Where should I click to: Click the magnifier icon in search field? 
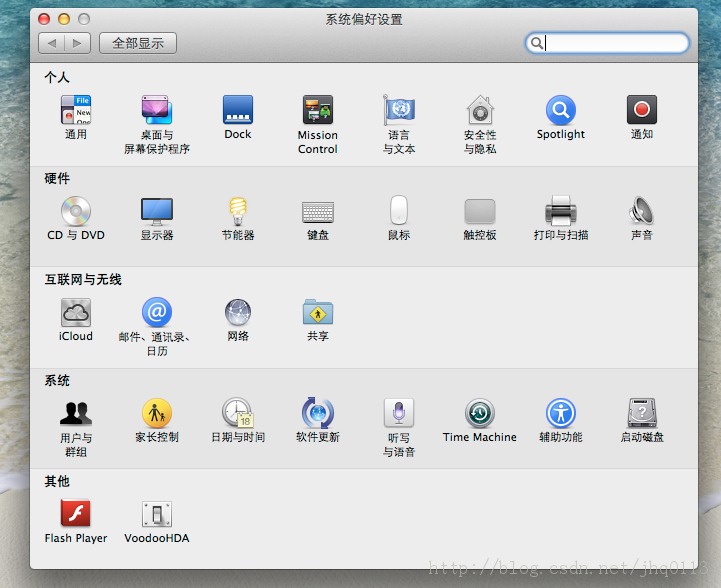coord(536,43)
